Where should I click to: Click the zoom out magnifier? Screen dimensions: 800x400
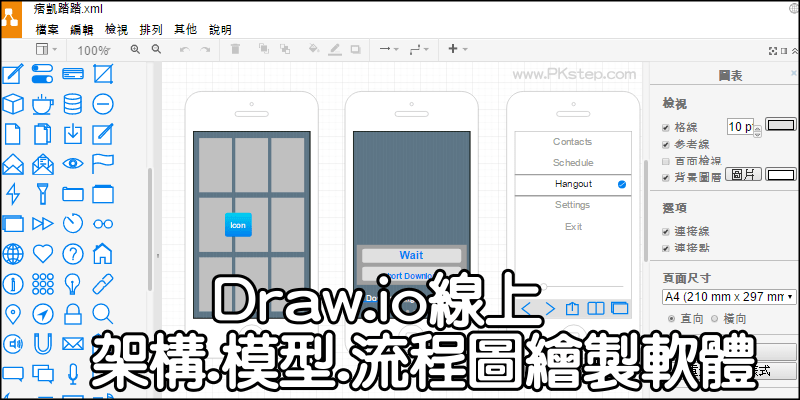click(157, 49)
